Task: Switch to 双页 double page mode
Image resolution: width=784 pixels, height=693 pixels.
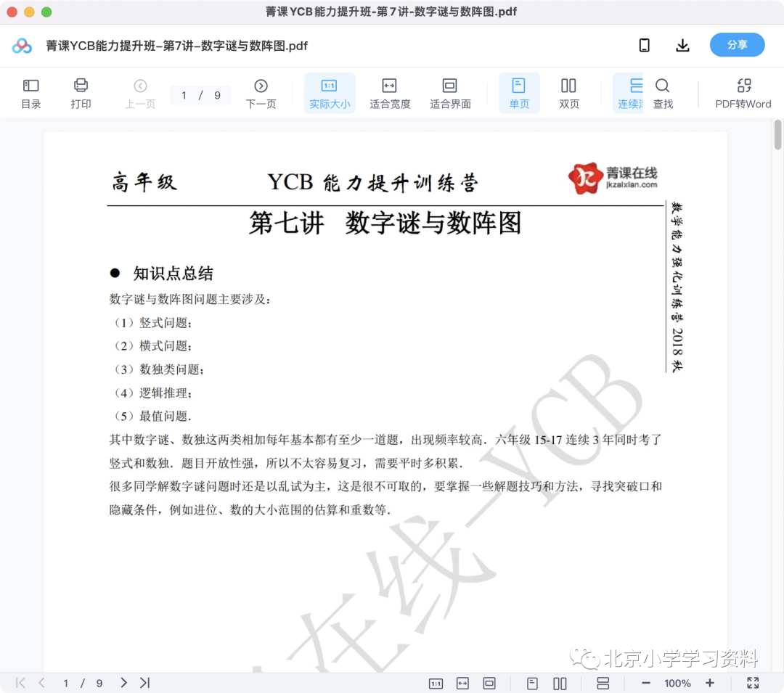Action: pos(568,94)
